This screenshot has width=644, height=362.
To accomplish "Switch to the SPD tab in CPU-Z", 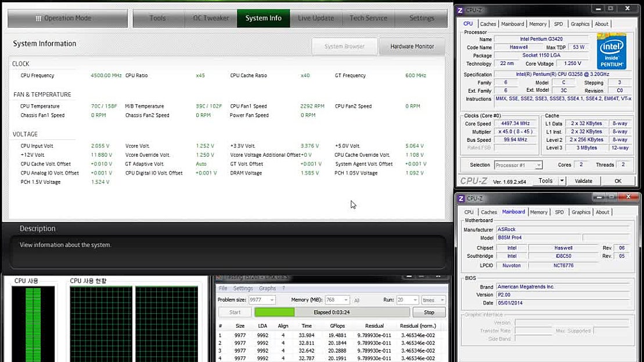I will click(x=558, y=24).
